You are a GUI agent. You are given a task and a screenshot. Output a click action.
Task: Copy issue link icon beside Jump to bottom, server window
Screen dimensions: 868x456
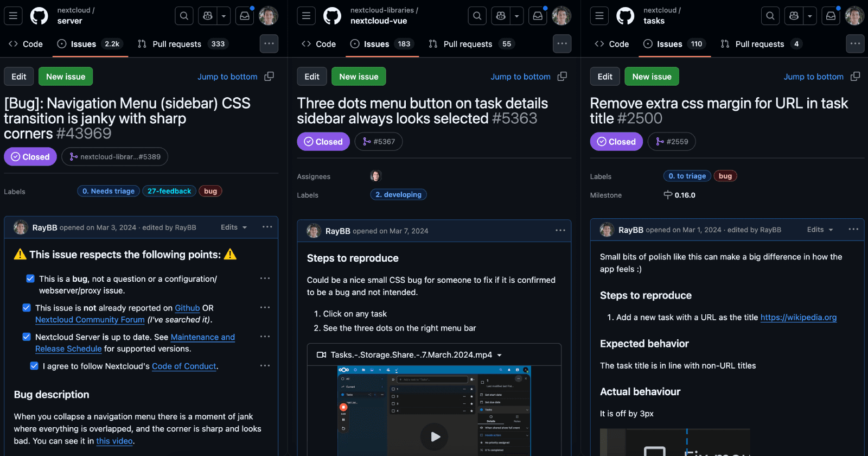coord(269,77)
